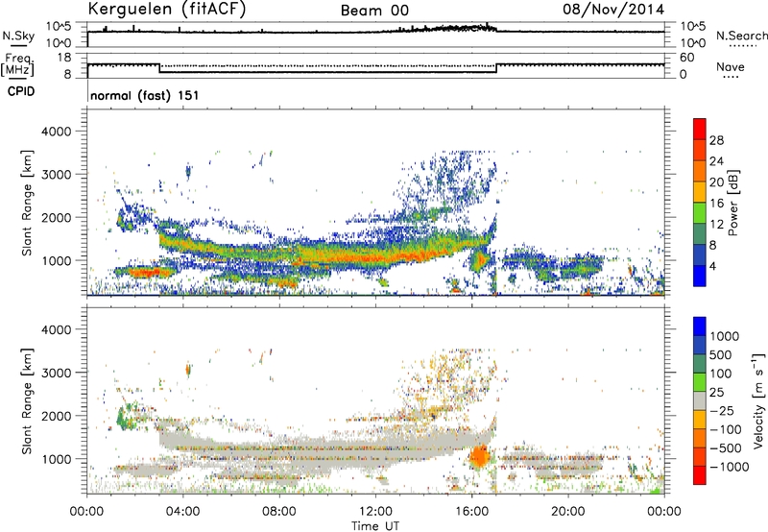Screen dimensions: 768x532
Task: Click the "N.Search" legend label
Action: pyautogui.click(x=741, y=36)
